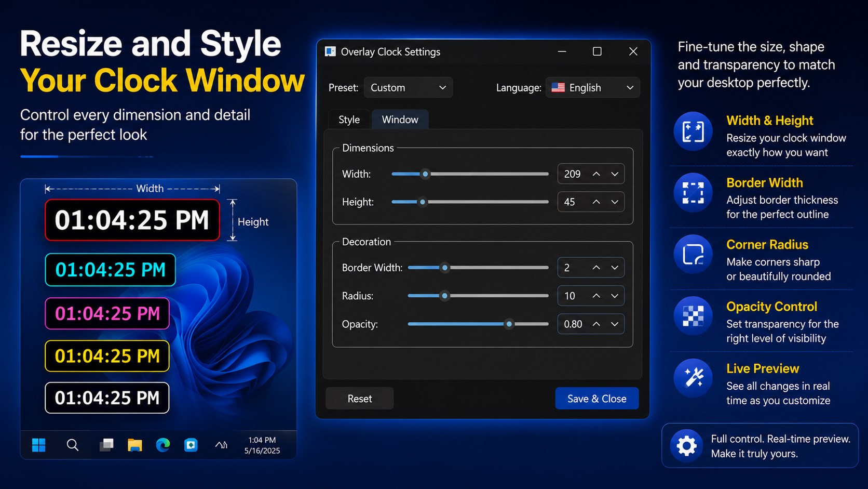
Task: Decrease the Opacity value
Action: click(x=615, y=324)
